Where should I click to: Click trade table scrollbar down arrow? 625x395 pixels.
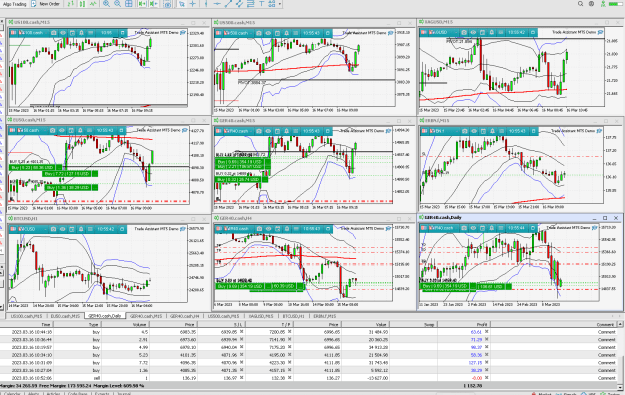[x=621, y=387]
